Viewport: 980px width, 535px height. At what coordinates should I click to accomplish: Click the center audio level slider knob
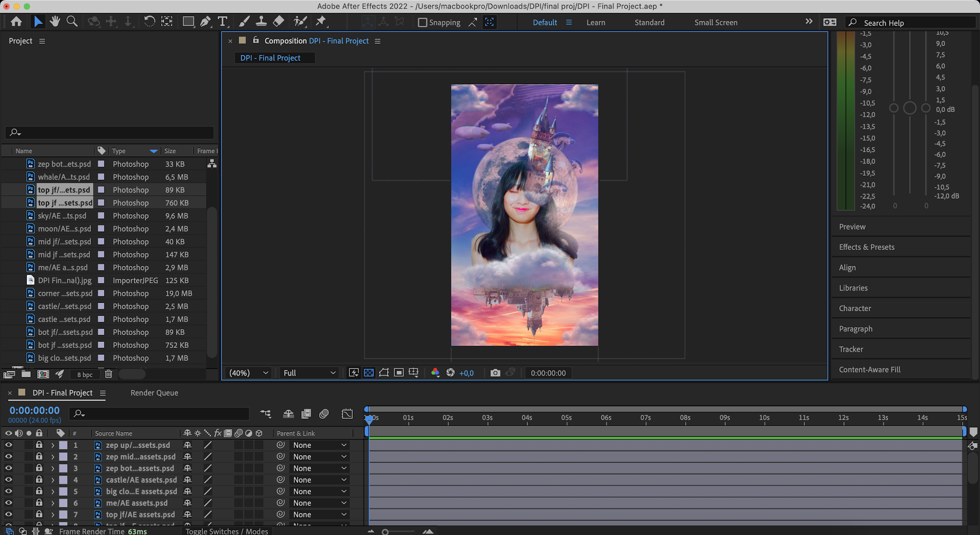(x=910, y=108)
